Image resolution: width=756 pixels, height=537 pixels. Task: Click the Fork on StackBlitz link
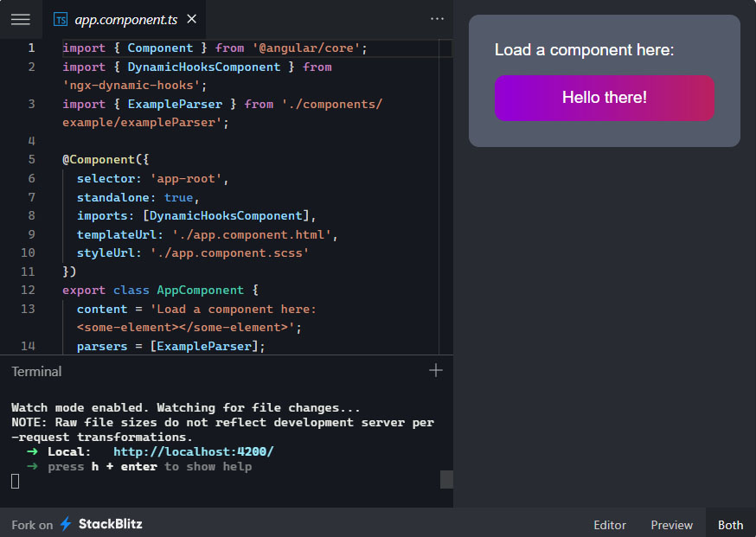point(77,524)
